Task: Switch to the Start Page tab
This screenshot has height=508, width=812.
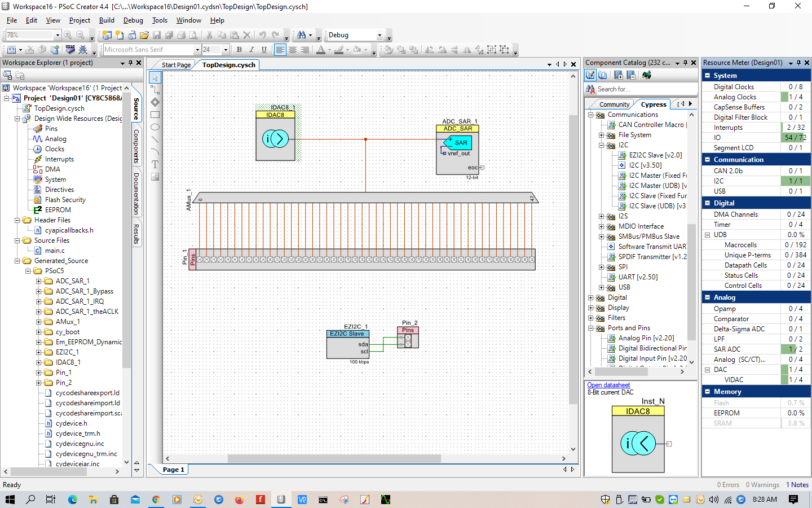Action: click(176, 65)
